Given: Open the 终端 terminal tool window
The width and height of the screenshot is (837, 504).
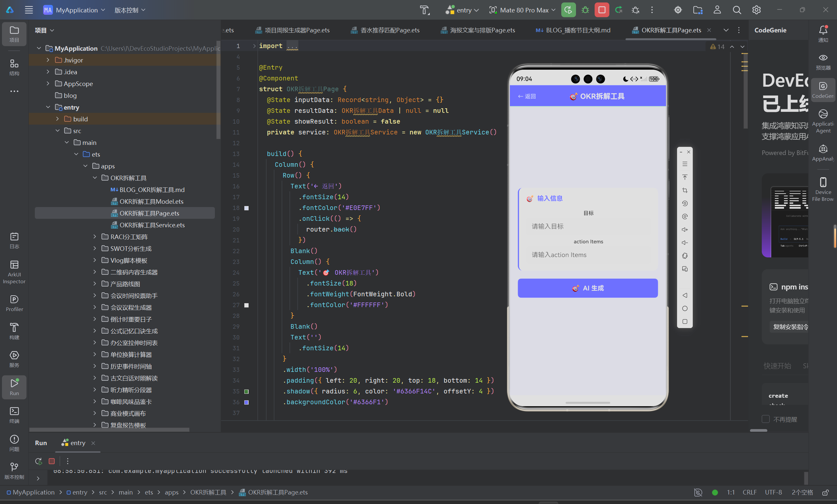Looking at the screenshot, I should [14, 415].
